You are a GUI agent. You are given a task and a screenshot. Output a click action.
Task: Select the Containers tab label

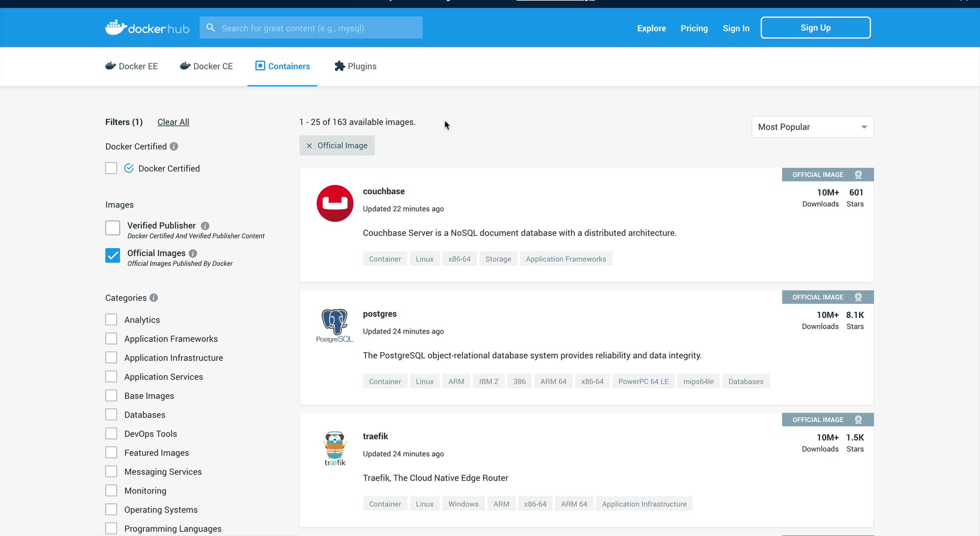[x=289, y=66]
